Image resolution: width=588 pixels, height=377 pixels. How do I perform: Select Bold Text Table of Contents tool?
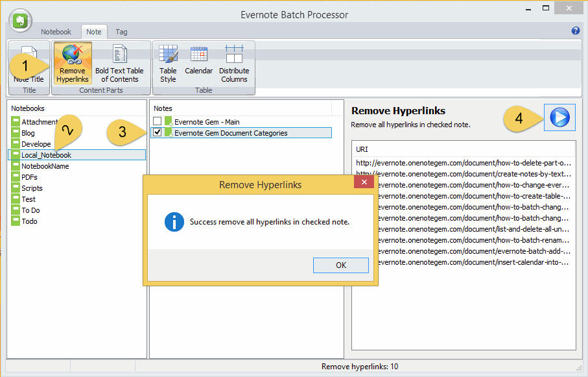pos(119,63)
